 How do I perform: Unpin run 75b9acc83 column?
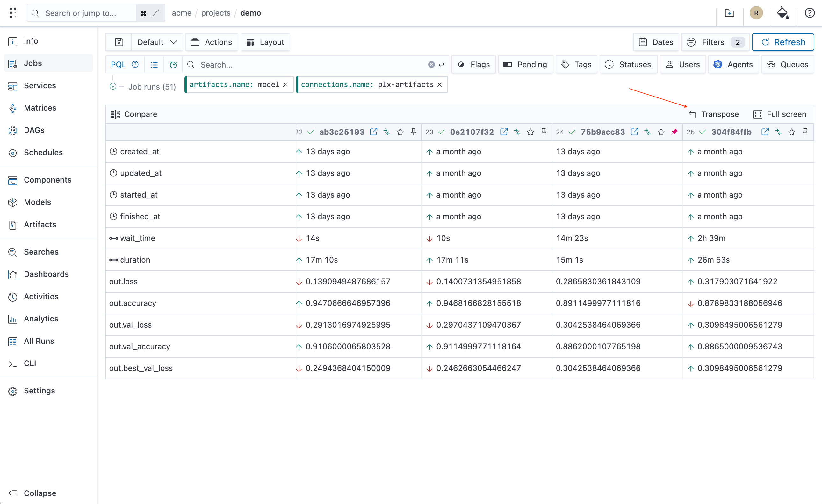674,132
